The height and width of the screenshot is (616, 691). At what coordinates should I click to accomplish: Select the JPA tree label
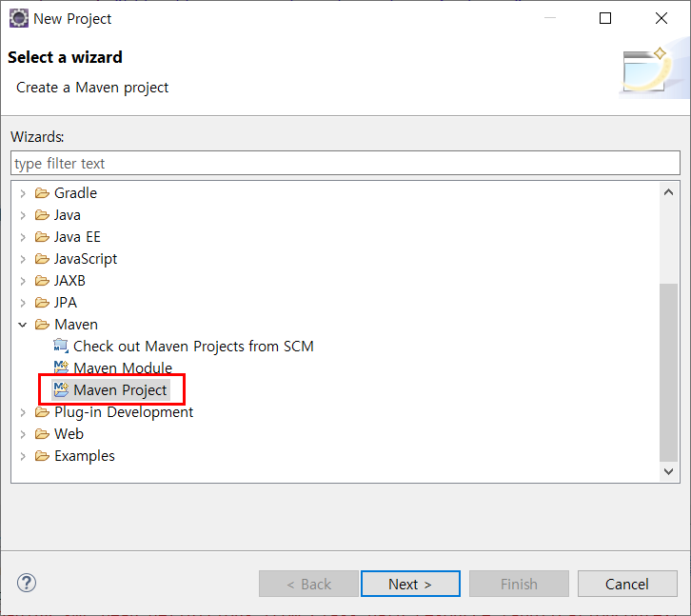tap(66, 303)
